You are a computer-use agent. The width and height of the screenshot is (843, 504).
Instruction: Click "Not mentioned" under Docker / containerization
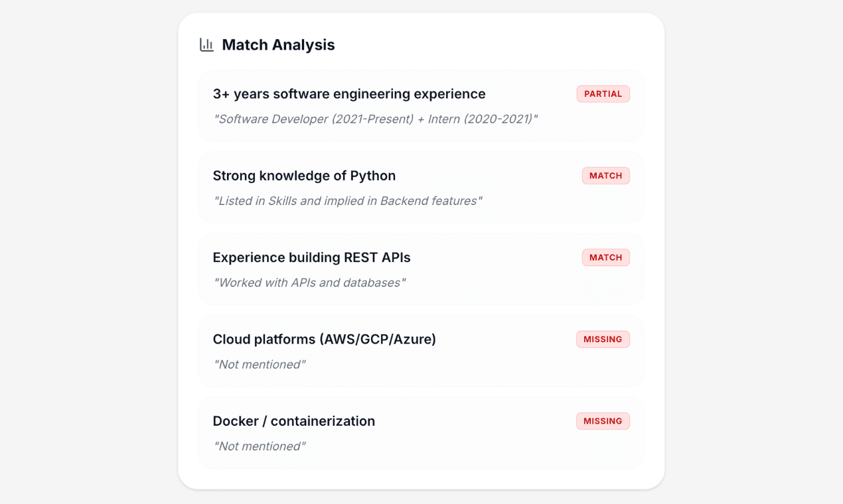(x=260, y=446)
